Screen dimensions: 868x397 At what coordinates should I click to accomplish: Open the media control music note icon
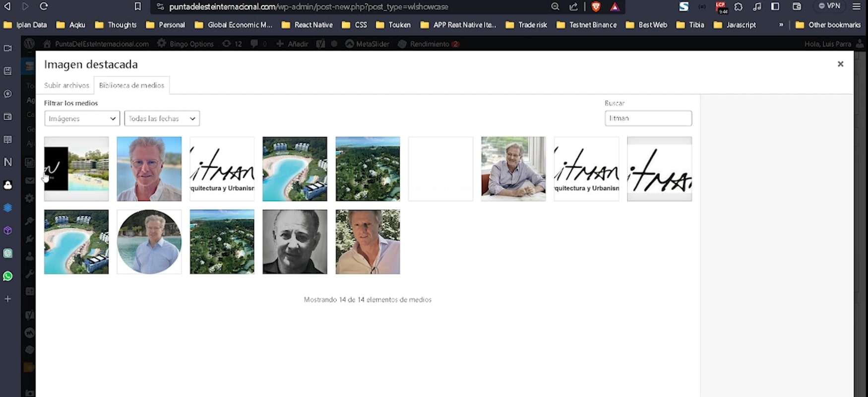[757, 6]
